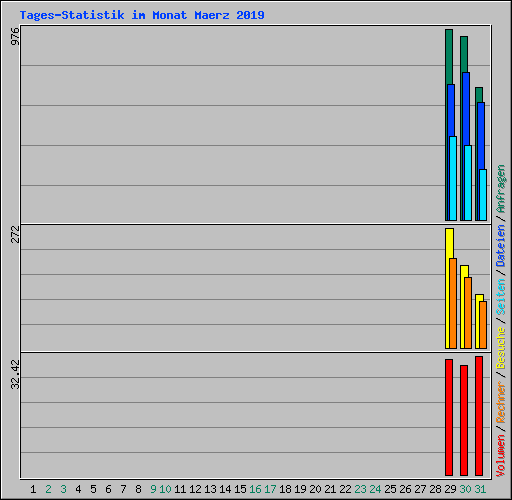This screenshot has width=512, height=500.
Task: Click the 32.42 axis value
Action: 15,374
